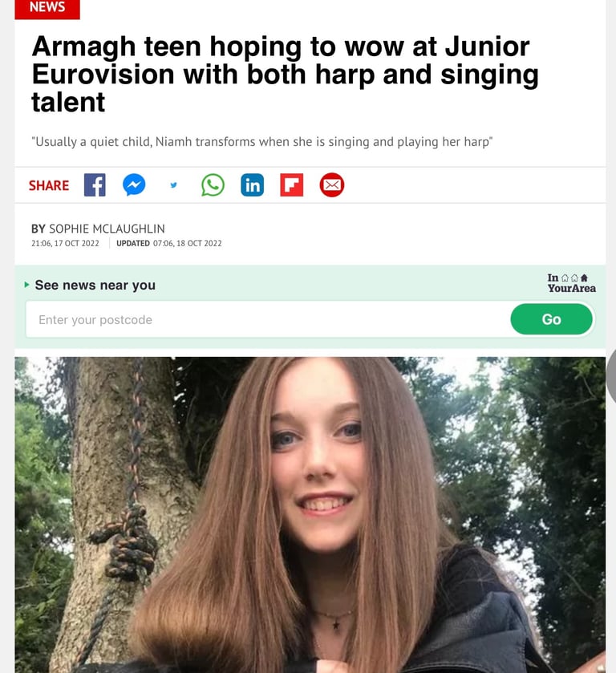The width and height of the screenshot is (616, 673).
Task: Share article on Facebook
Action: click(x=95, y=185)
